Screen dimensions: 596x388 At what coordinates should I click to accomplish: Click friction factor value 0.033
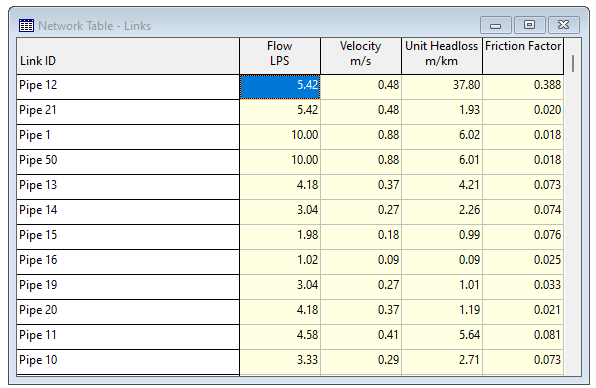click(523, 287)
